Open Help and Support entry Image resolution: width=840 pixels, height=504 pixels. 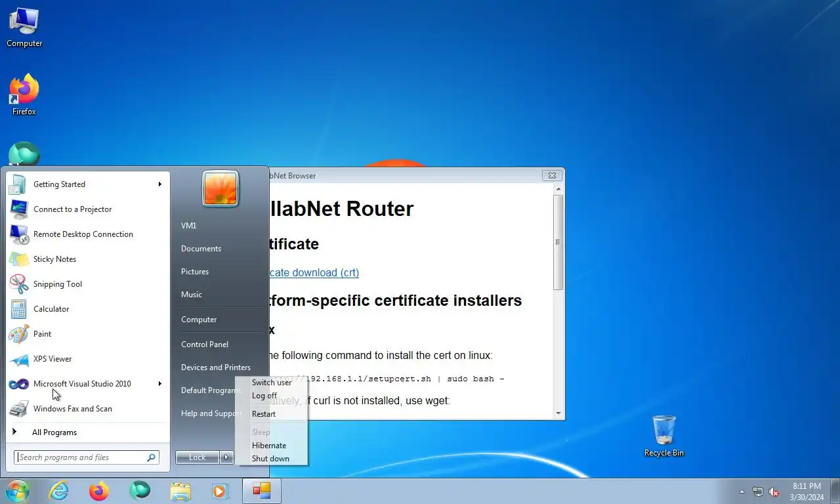[x=210, y=413]
